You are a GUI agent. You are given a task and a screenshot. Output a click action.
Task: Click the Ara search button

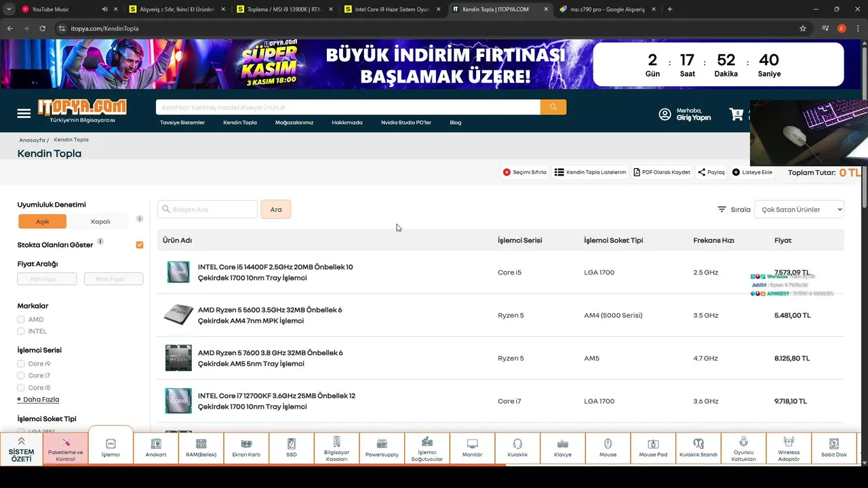[276, 209]
